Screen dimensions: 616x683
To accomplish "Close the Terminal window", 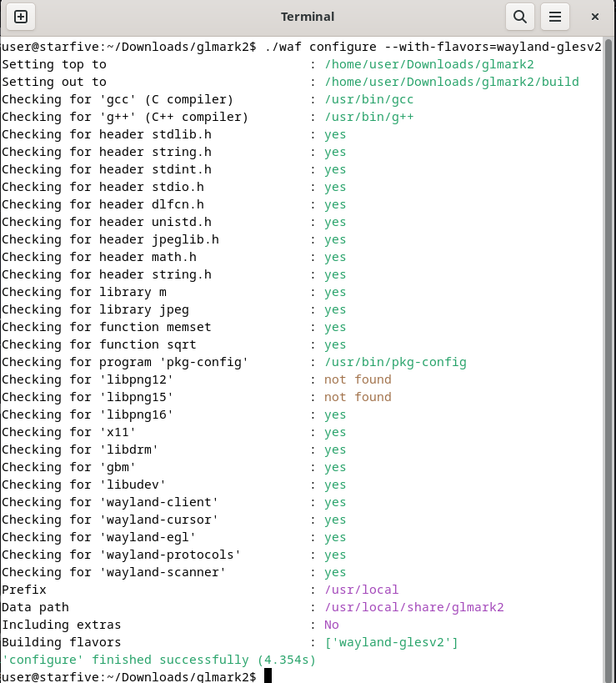I will [594, 17].
